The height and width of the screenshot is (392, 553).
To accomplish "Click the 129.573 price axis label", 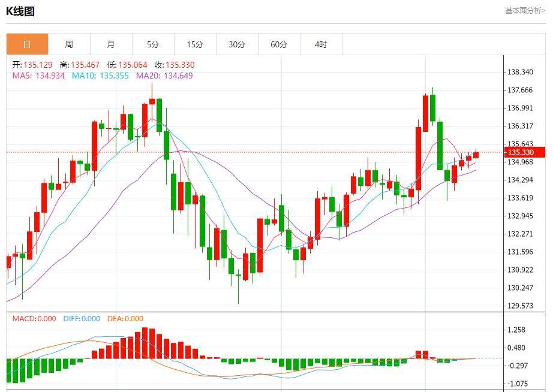I will click(520, 306).
